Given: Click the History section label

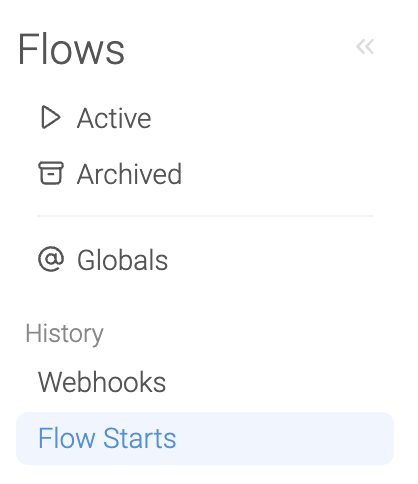Looking at the screenshot, I should coord(65,334).
